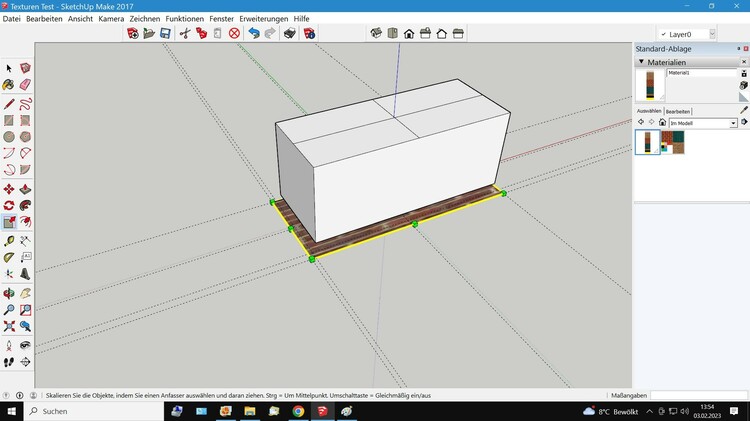Select the arrow Select tool
This screenshot has width=750, height=421.
pyautogui.click(x=9, y=68)
